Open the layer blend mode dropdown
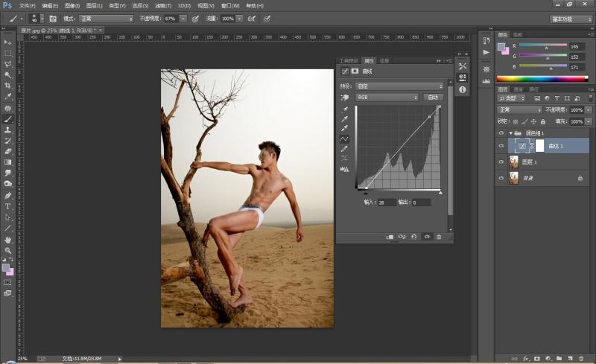 tap(519, 110)
